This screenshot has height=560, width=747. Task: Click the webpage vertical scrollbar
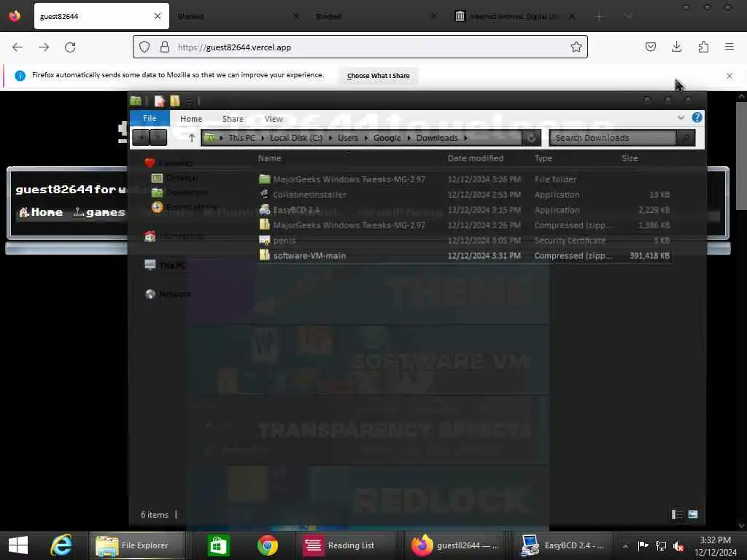click(741, 156)
